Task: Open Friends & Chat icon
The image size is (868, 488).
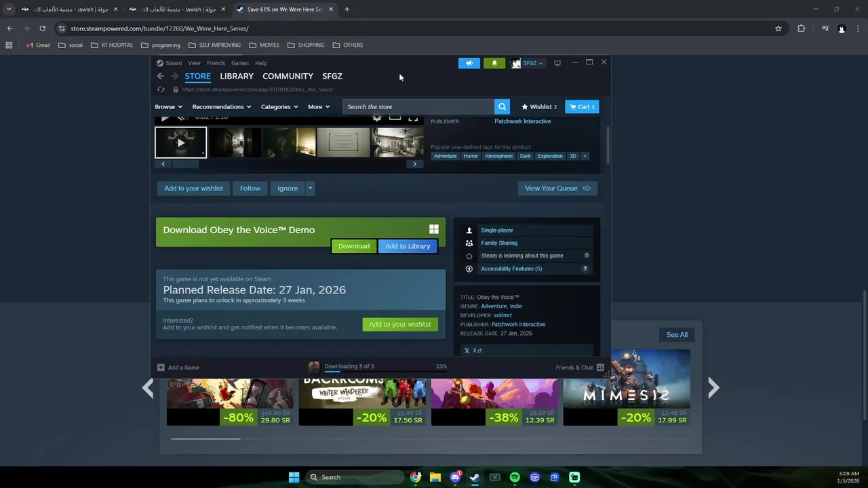Action: [x=600, y=367]
